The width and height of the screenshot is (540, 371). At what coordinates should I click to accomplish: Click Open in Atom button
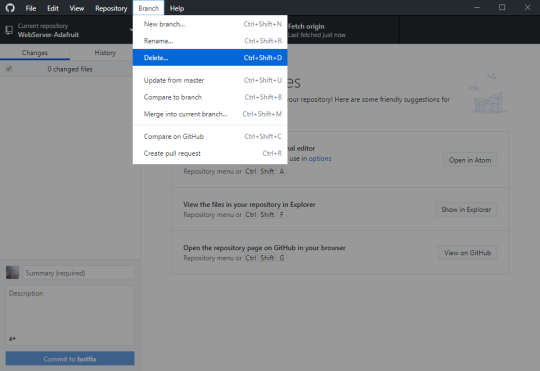(470, 160)
